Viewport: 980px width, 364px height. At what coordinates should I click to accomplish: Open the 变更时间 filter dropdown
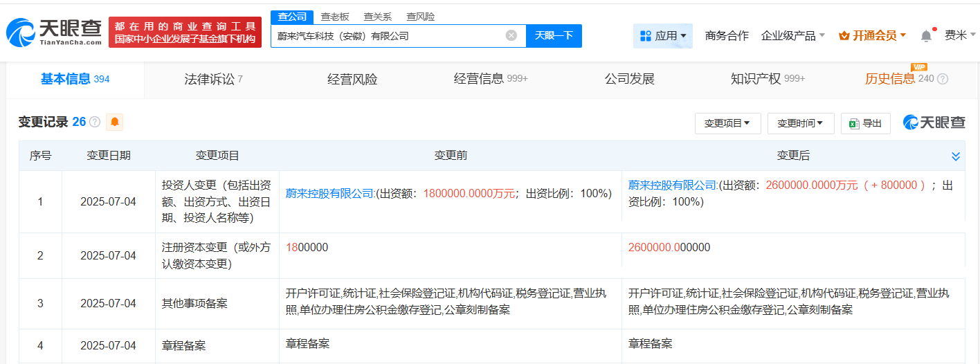point(801,123)
